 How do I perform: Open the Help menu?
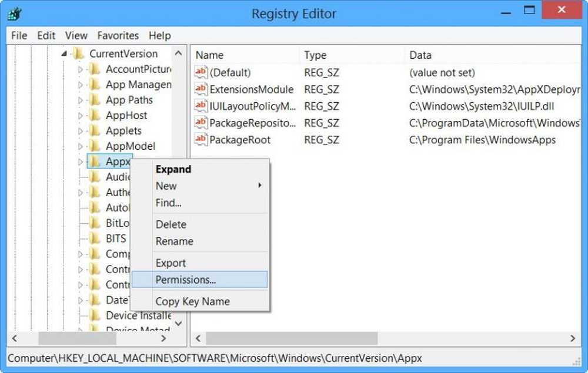160,36
